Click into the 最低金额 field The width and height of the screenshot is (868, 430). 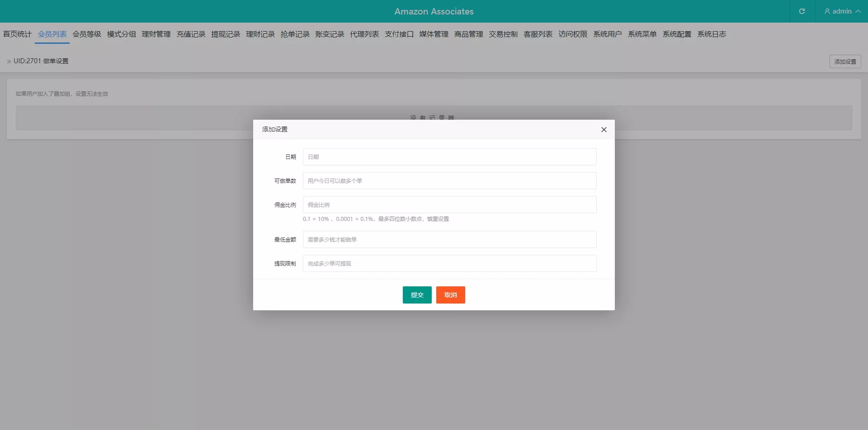(449, 239)
